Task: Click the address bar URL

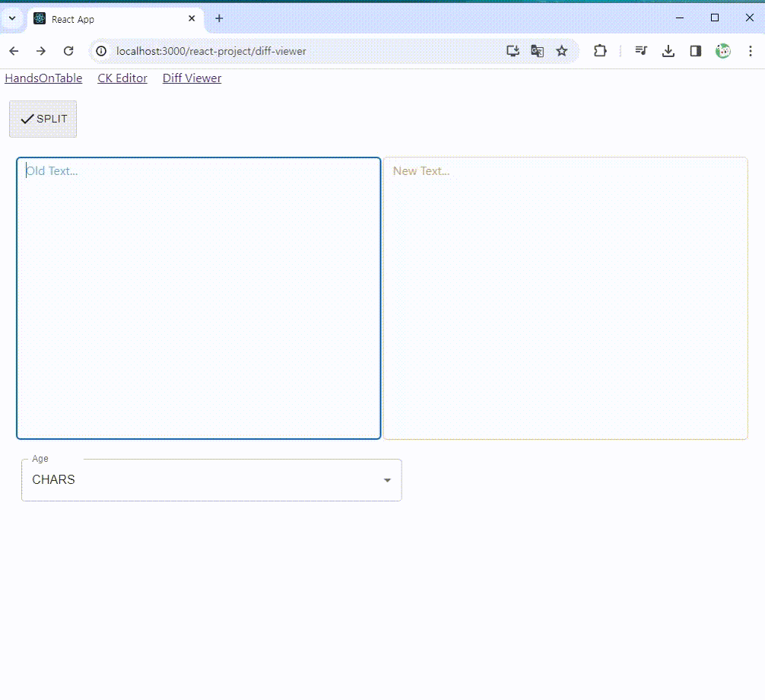Action: (x=211, y=51)
